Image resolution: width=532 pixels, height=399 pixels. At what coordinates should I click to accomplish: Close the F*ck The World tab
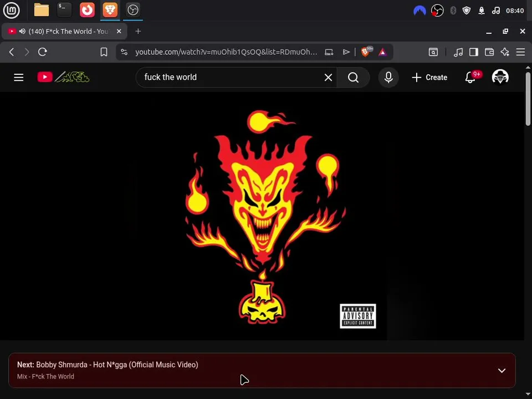[x=119, y=31]
